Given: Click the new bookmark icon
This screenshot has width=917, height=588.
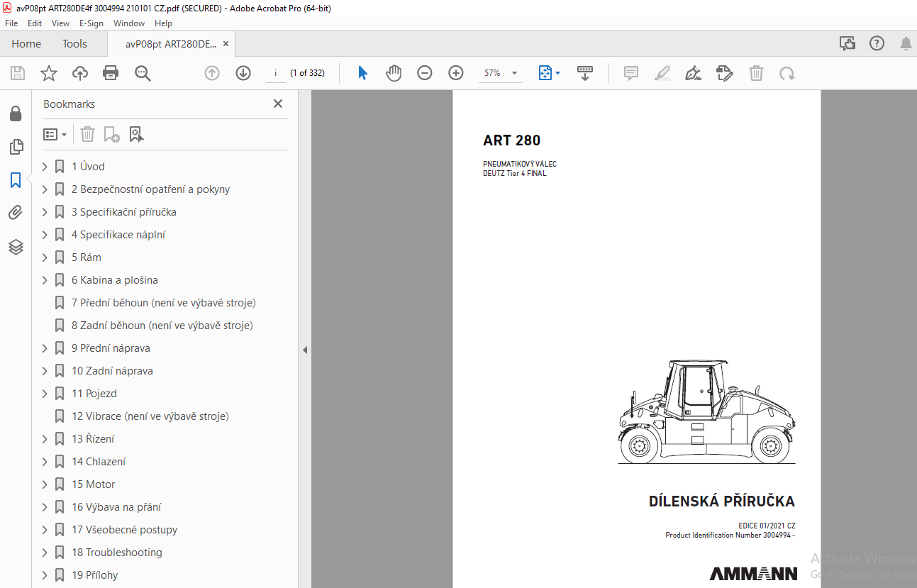Looking at the screenshot, I should pyautogui.click(x=112, y=134).
